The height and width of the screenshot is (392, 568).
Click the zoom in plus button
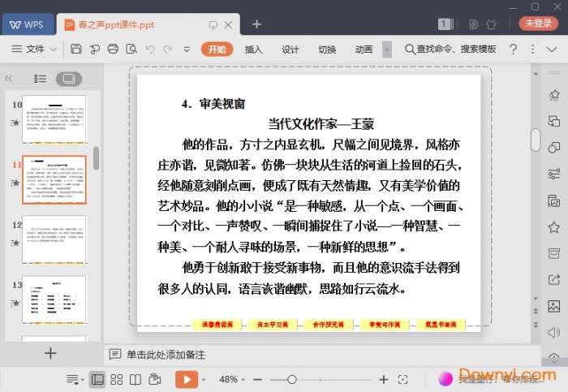[x=384, y=379]
